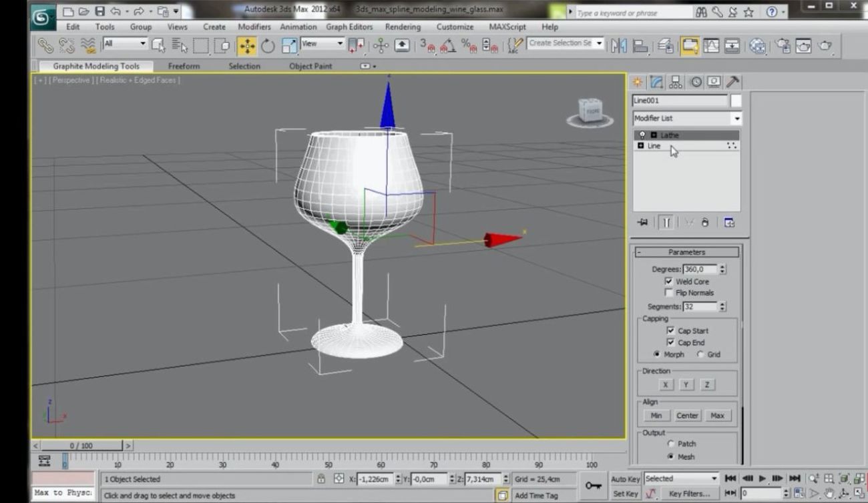This screenshot has height=503, width=868.
Task: Select the Grid capping radio button
Action: click(x=700, y=354)
